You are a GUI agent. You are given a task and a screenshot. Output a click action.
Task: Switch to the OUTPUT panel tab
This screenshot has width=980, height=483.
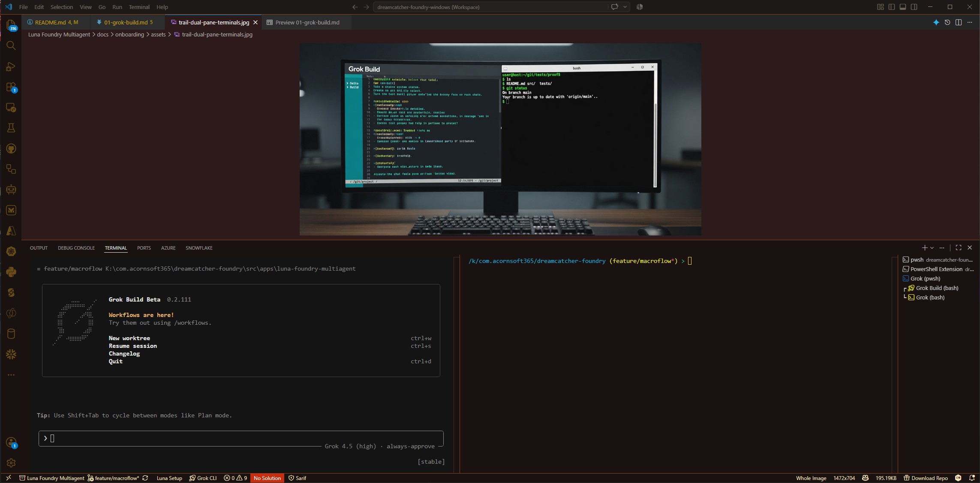[39, 248]
